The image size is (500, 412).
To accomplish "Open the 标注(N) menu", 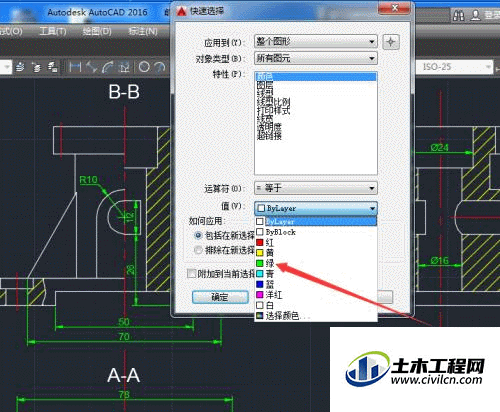I will (x=143, y=32).
